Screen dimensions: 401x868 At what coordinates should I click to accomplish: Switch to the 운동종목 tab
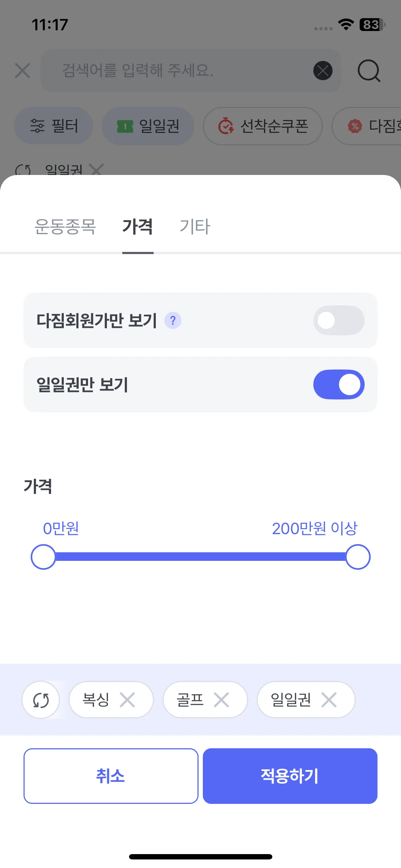tap(65, 227)
